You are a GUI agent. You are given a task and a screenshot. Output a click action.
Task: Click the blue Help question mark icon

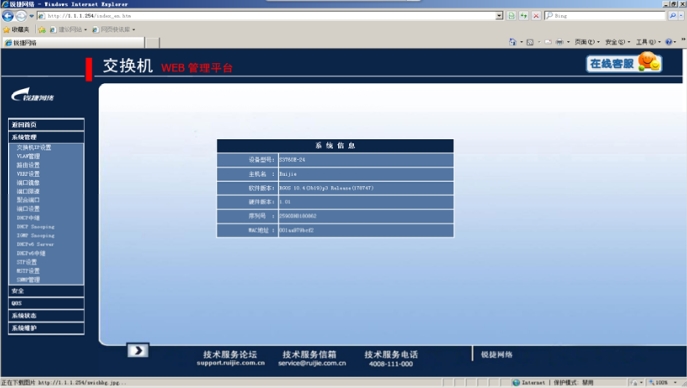[669, 42]
